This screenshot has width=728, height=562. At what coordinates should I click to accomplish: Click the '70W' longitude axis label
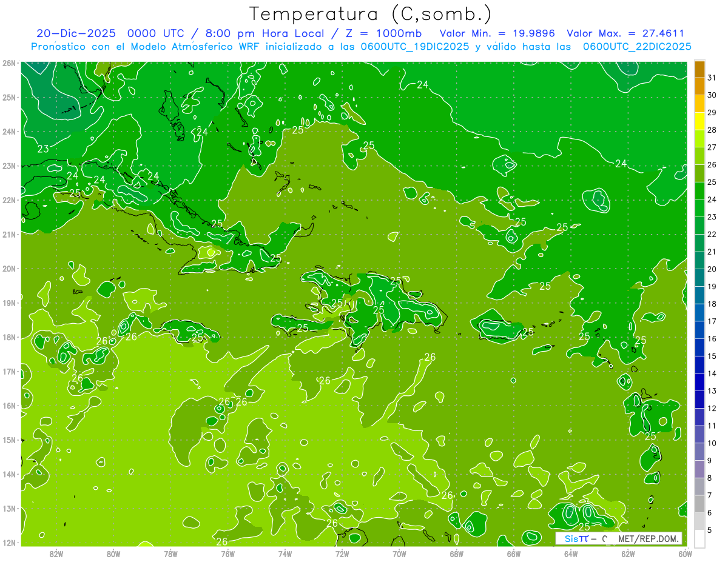399,553
